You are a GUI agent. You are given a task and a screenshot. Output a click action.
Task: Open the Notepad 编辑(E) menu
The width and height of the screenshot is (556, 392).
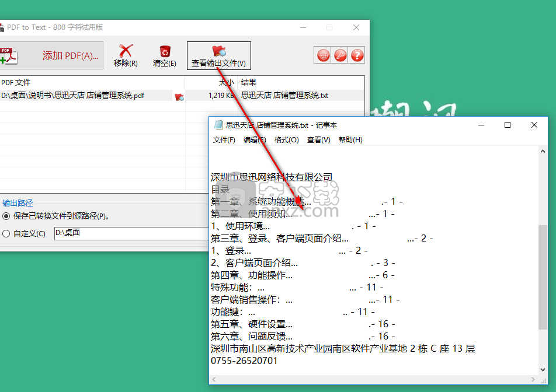(x=255, y=140)
